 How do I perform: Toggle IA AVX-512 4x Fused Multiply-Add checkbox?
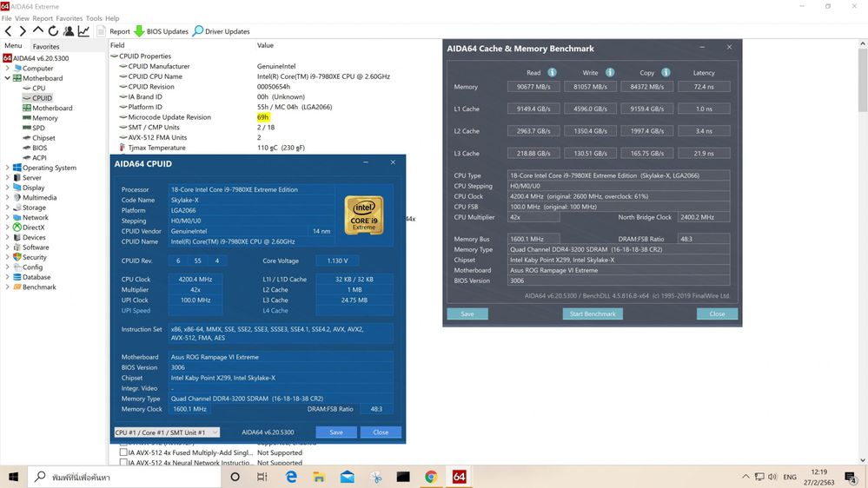pyautogui.click(x=123, y=452)
